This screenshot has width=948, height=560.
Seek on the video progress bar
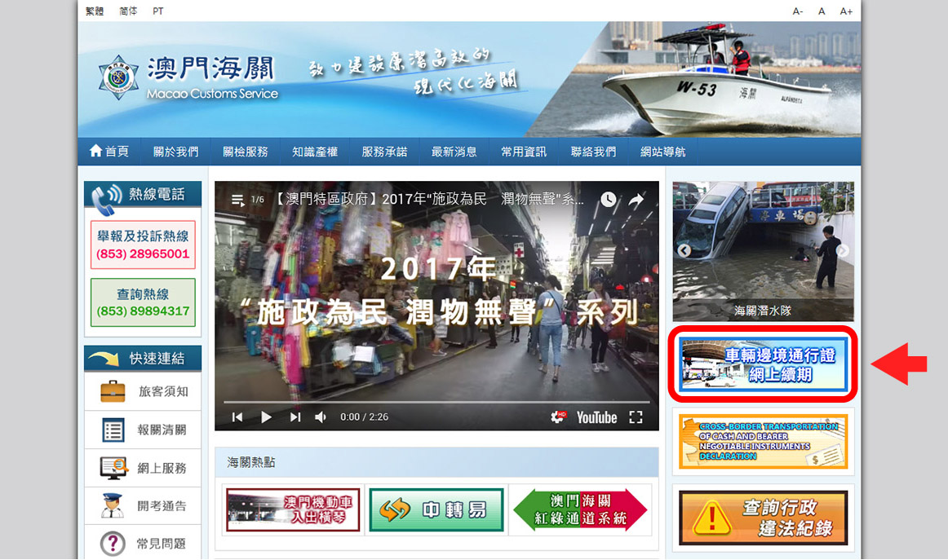tap(436, 402)
